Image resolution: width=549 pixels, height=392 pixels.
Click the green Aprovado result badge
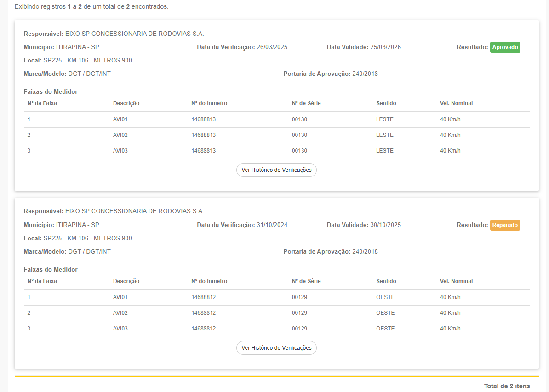(x=505, y=47)
